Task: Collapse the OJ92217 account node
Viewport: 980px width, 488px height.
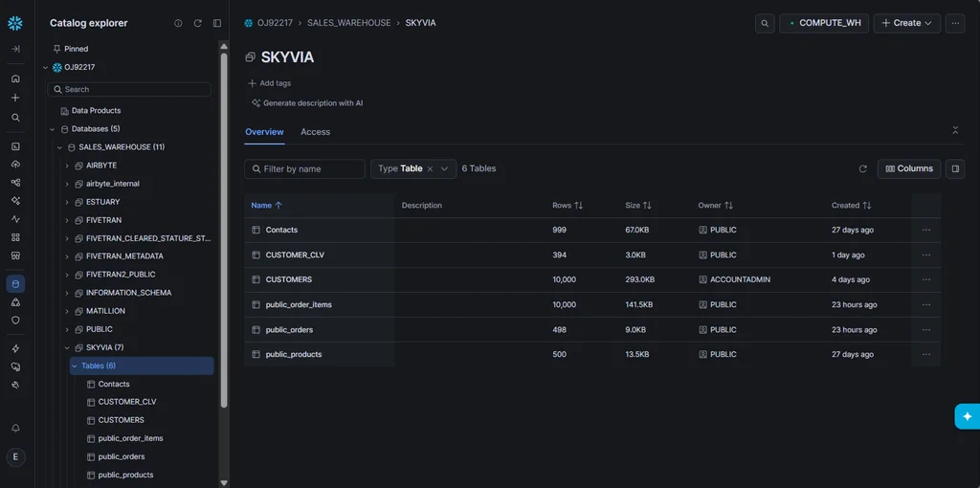Action: 45,68
